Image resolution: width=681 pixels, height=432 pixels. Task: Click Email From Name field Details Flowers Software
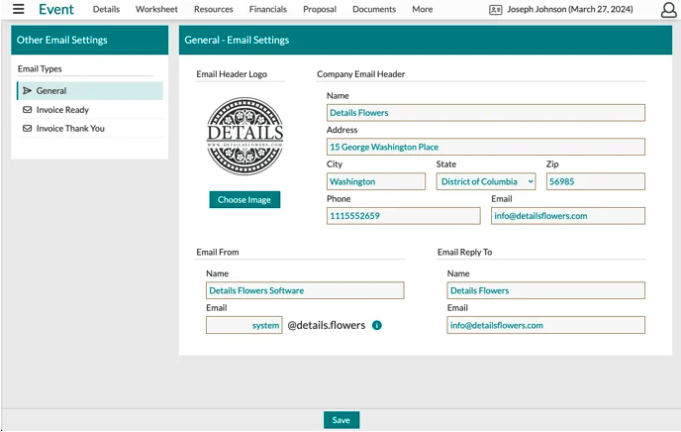click(x=305, y=290)
